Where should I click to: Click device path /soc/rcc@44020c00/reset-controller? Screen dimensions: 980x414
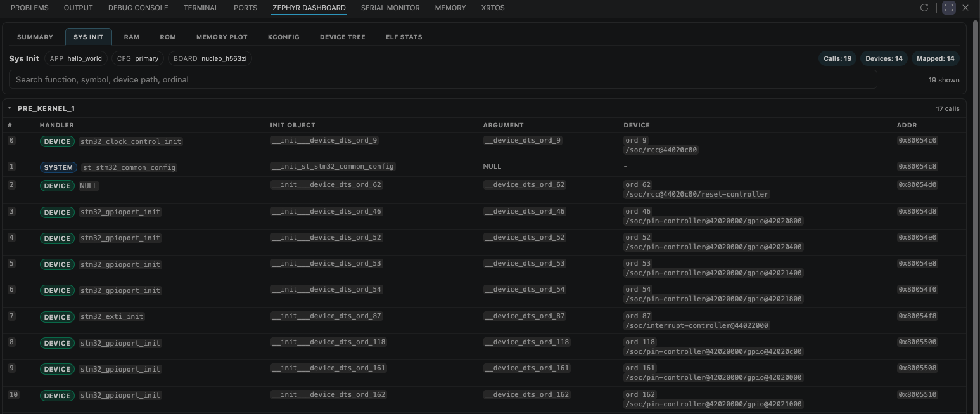(697, 194)
